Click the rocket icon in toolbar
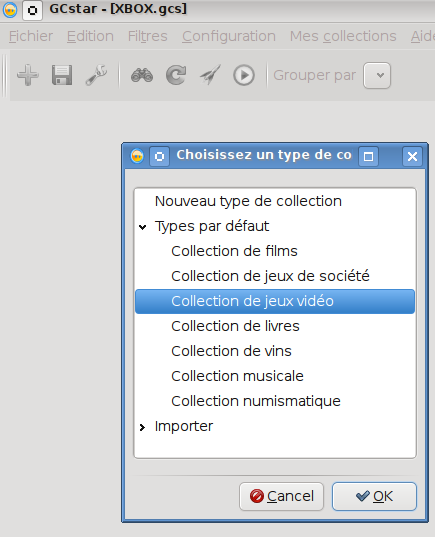Image resolution: width=435 pixels, height=537 pixels. coord(210,75)
